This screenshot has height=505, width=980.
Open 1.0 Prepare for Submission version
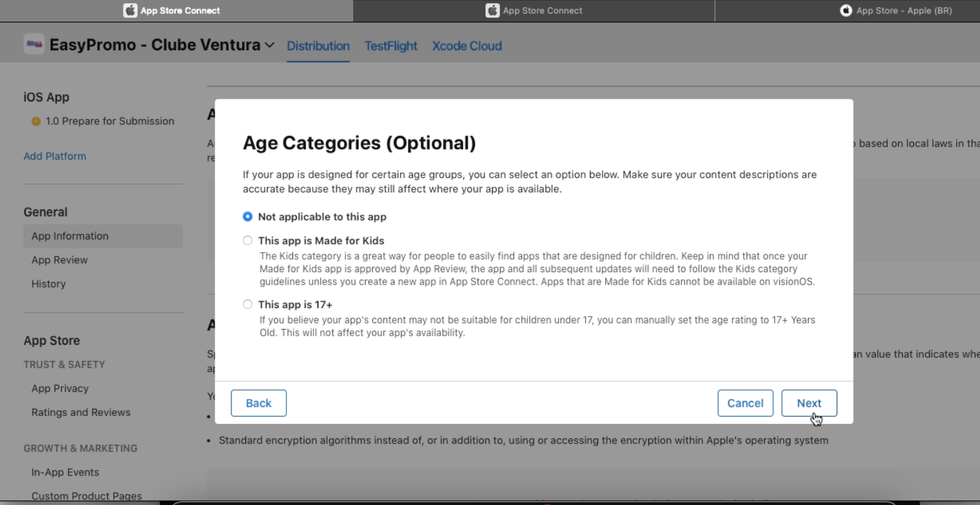[x=110, y=121]
